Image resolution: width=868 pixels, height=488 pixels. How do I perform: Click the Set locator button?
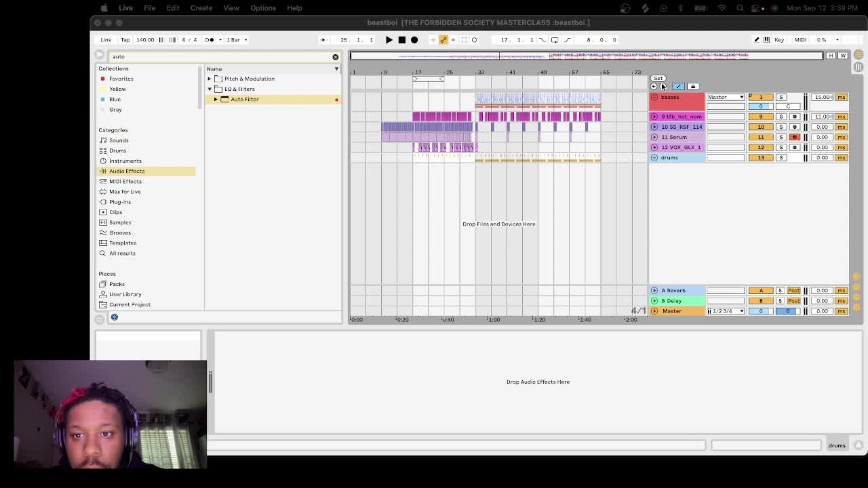(x=658, y=79)
